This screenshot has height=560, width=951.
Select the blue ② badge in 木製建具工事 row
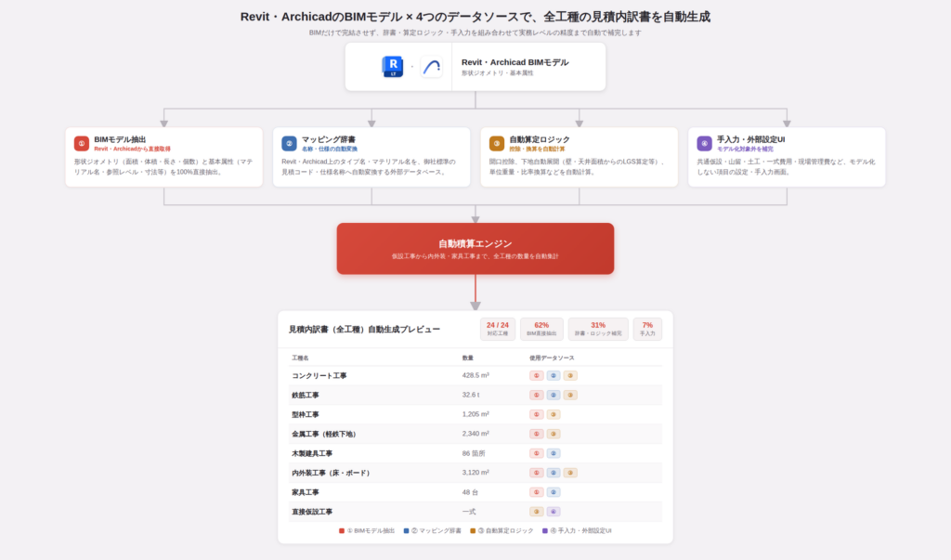(x=554, y=453)
